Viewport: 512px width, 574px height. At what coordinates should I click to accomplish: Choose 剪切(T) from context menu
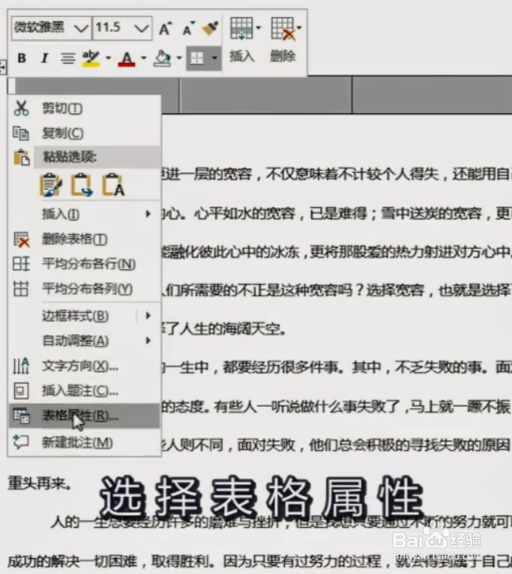point(84,108)
